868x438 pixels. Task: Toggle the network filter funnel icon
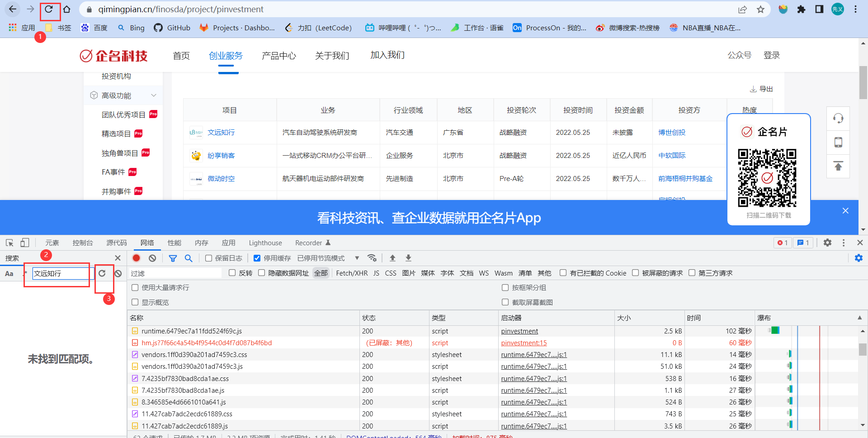(x=173, y=258)
